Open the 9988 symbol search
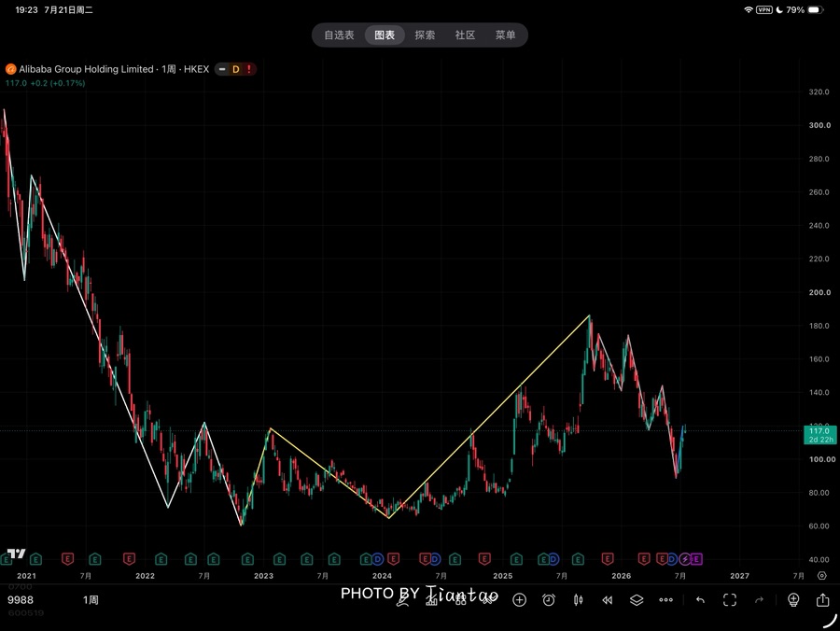840x631 pixels. 21,600
